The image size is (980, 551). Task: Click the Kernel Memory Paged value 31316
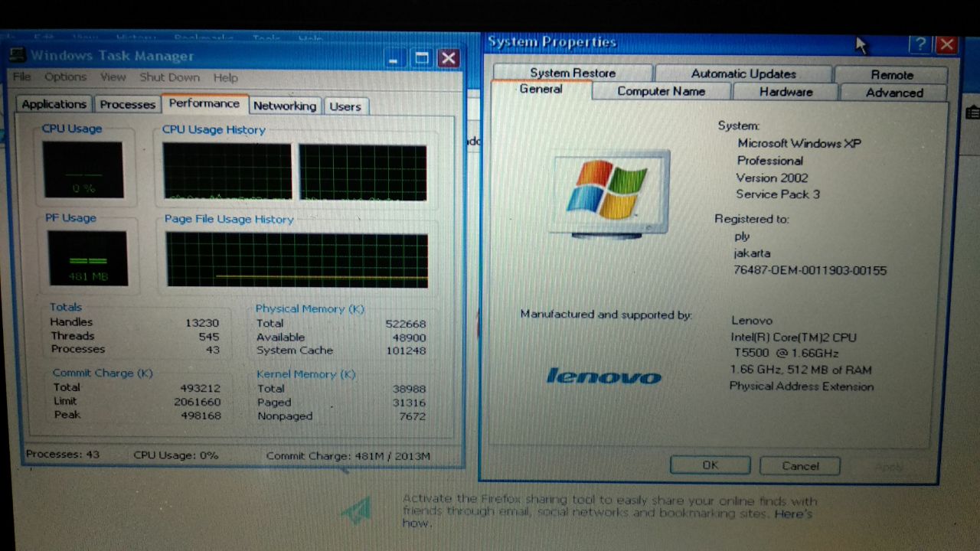click(x=410, y=403)
